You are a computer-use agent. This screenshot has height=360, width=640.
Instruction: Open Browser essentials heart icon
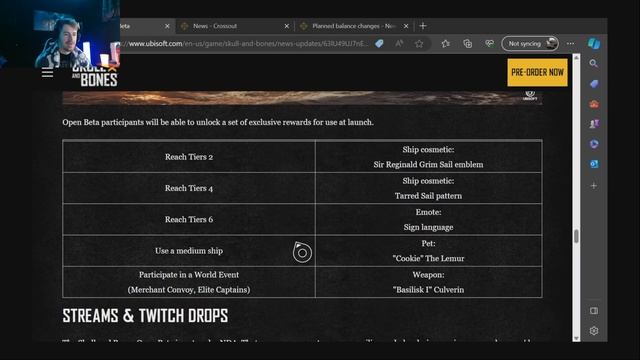(x=489, y=44)
